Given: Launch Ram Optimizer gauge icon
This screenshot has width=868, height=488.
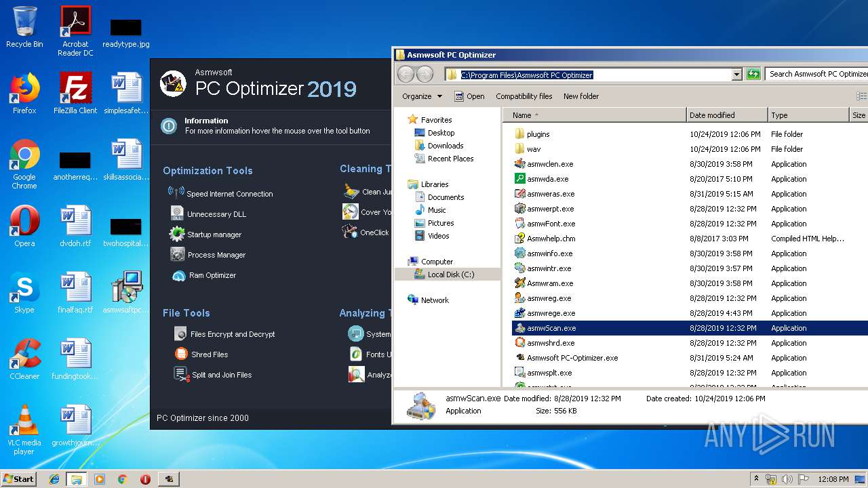Looking at the screenshot, I should click(178, 275).
